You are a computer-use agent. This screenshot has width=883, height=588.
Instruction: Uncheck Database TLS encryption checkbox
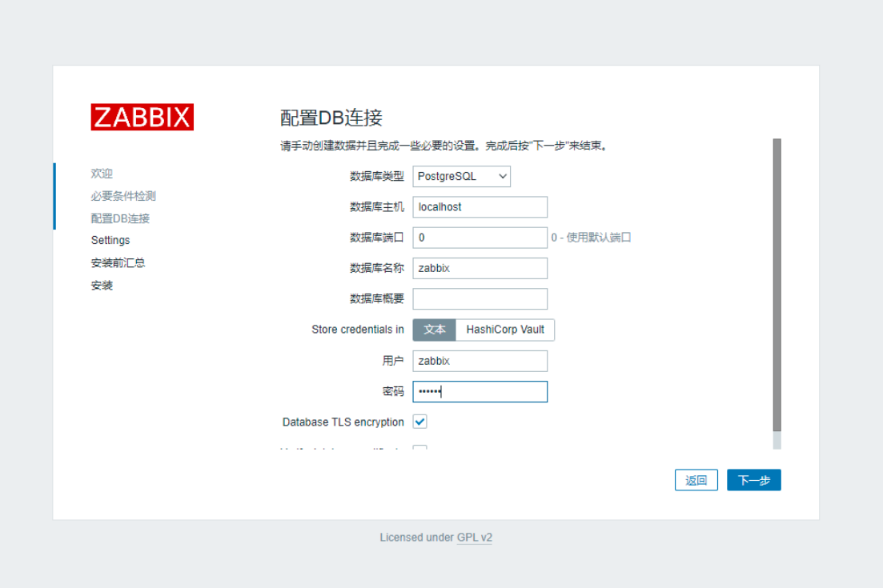point(420,422)
